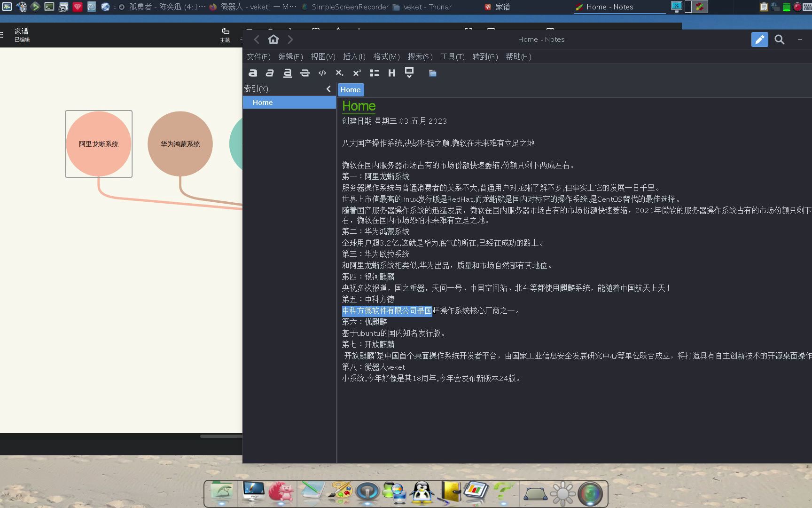Screen dimensions: 812x508
Task: Click line 第一：阿里龙蜥系统 in note
Action: tap(376, 176)
